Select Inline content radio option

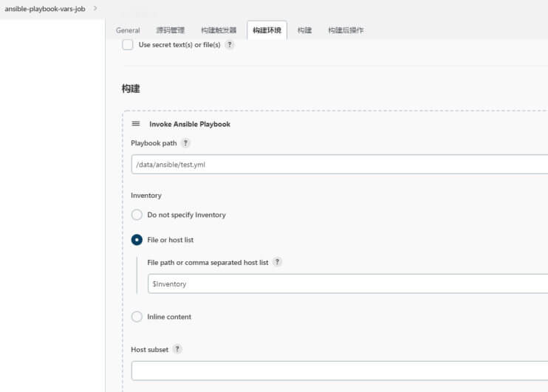[137, 317]
